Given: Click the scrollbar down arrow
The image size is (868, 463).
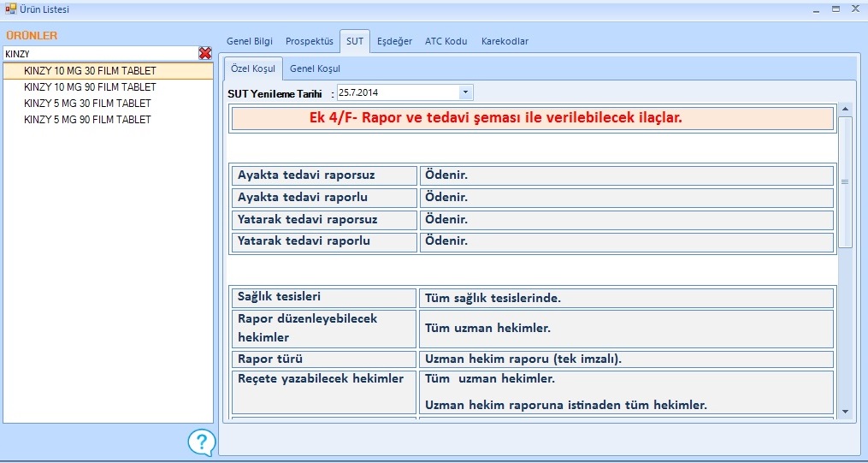Looking at the screenshot, I should (x=845, y=411).
